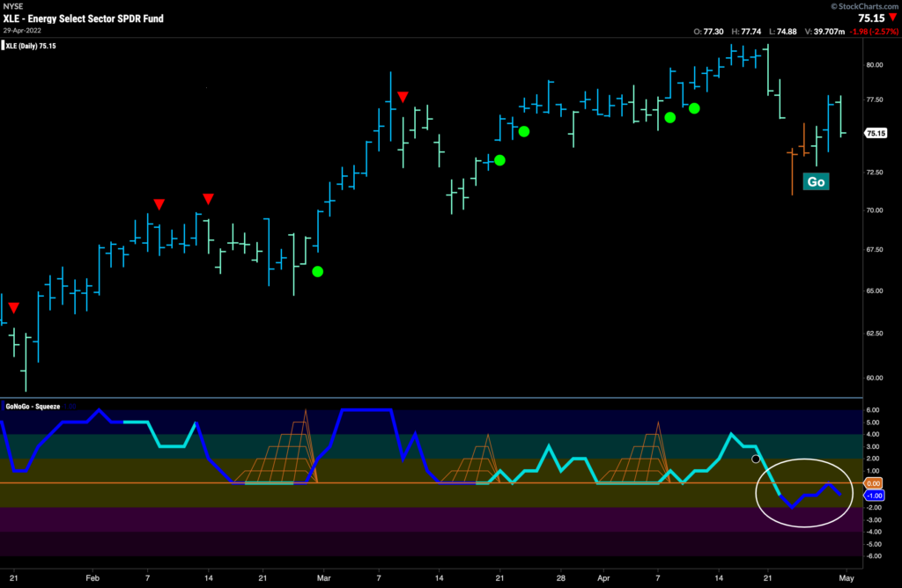The height and width of the screenshot is (588, 902).
Task: Click the green dot near March 21 at 73
Action: point(500,160)
